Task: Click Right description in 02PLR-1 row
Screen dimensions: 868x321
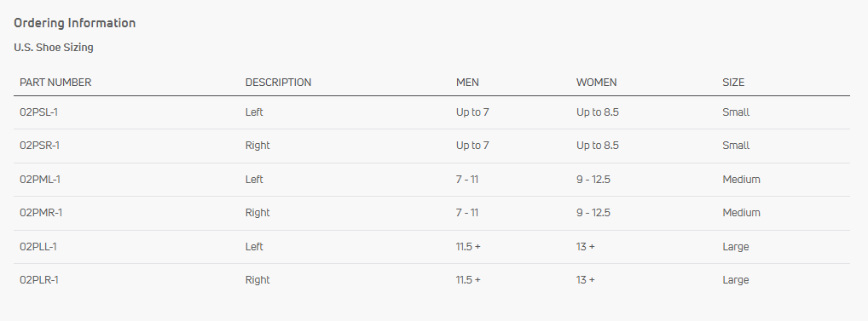Action: 258,280
